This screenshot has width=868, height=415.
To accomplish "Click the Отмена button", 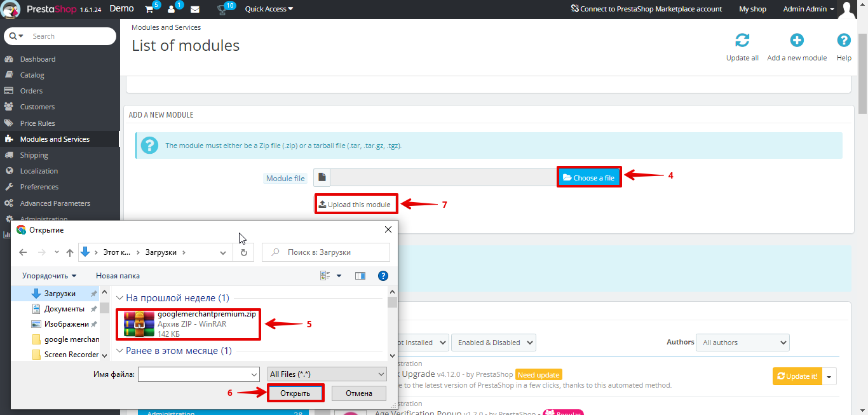I will pos(359,393).
